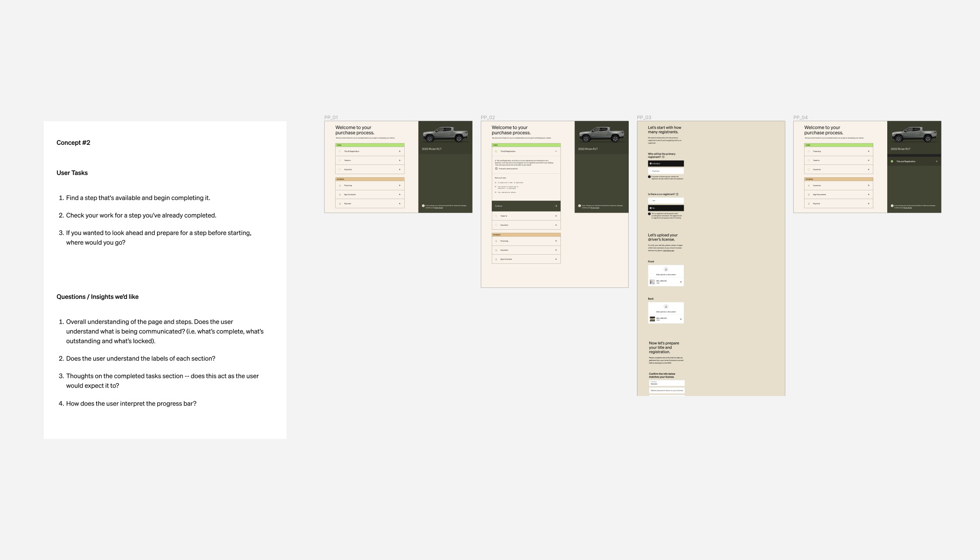The image size is (980, 560).
Task: Select the PP_01 frame label
Action: [x=331, y=118]
